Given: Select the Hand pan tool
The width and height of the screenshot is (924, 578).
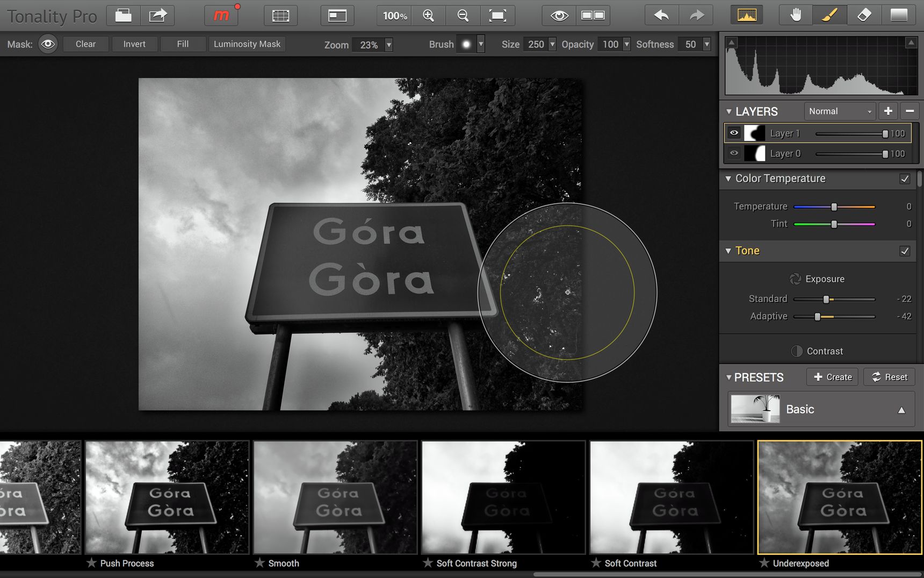Looking at the screenshot, I should coord(796,16).
